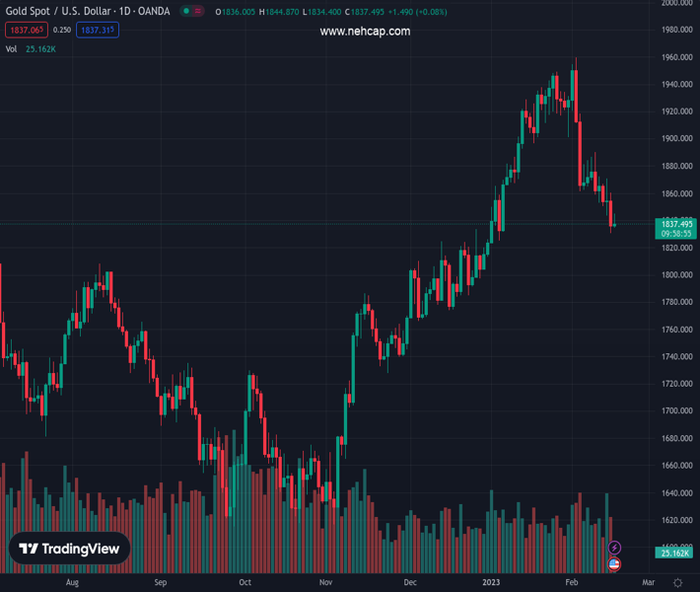
Task: Click the Aug label on time axis
Action: point(72,583)
